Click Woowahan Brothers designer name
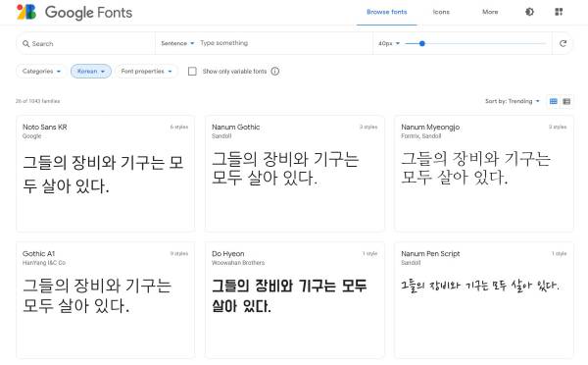The image size is (588, 365). pyautogui.click(x=238, y=263)
